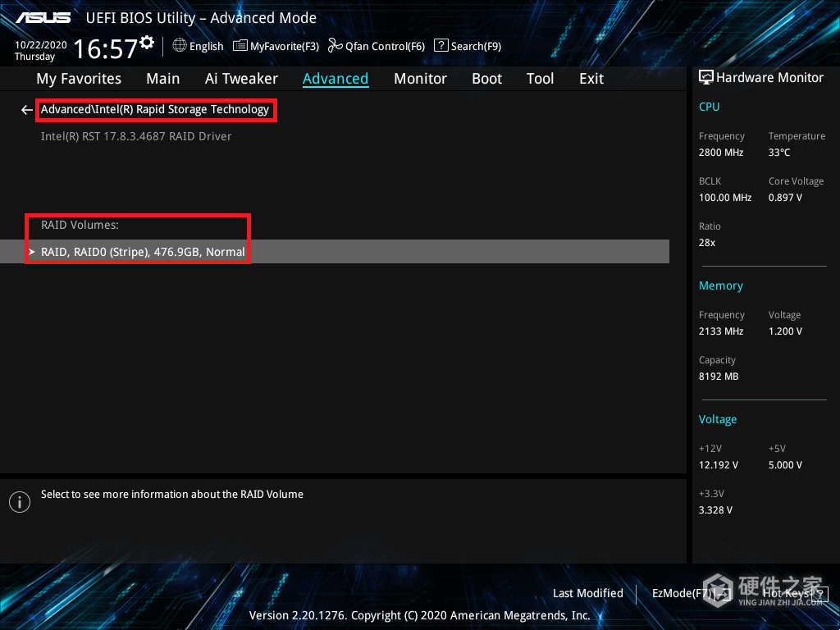Open the Ai Tweaker tab
The width and height of the screenshot is (840, 630).
click(x=241, y=79)
